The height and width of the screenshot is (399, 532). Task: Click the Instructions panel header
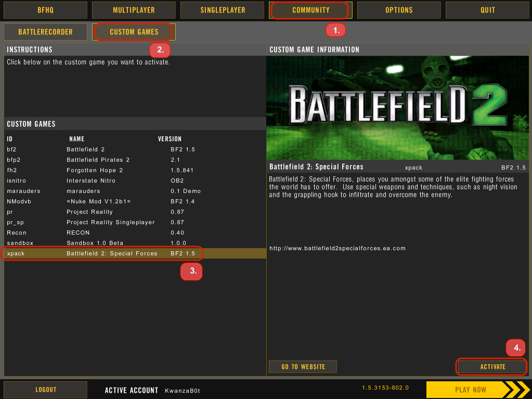30,49
